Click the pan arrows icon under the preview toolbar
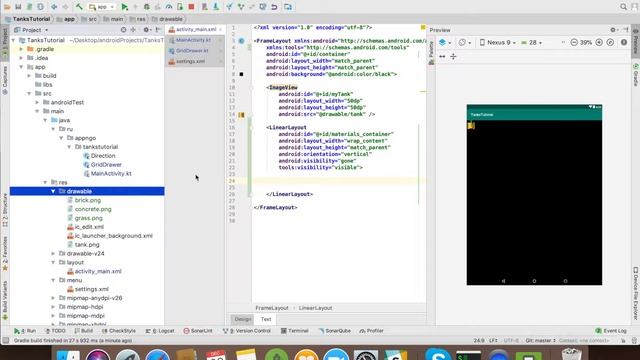640x360 pixels. point(442,57)
